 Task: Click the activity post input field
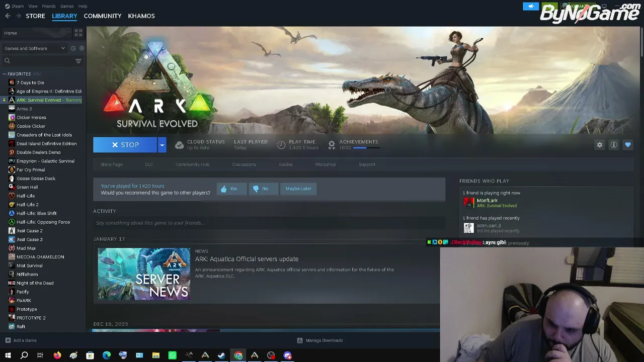pyautogui.click(x=269, y=223)
